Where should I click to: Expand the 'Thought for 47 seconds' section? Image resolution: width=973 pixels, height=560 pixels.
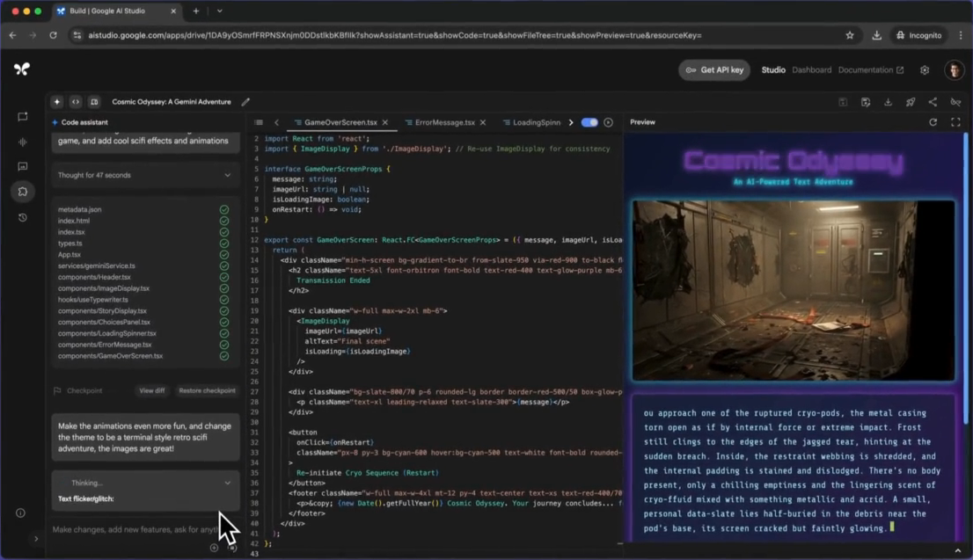click(145, 176)
